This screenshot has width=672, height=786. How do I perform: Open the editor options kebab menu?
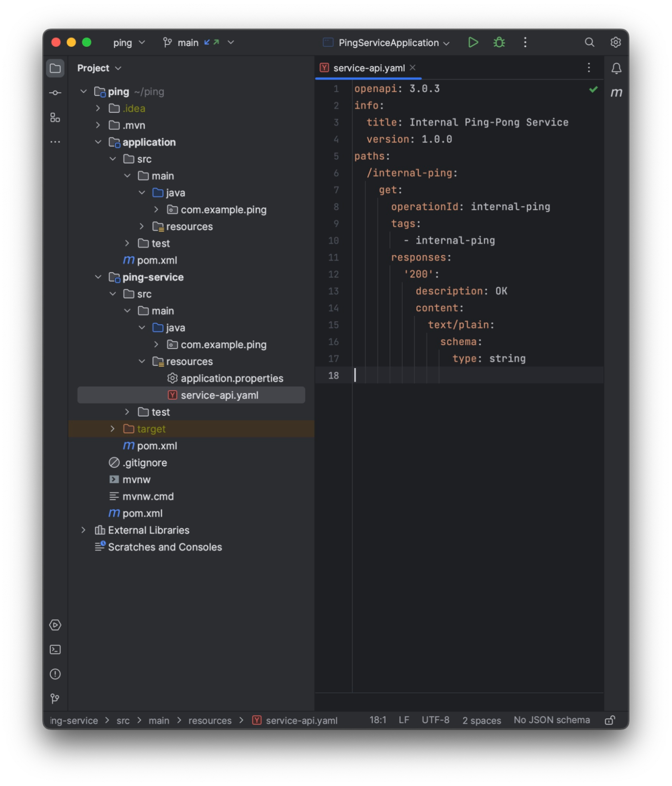(x=589, y=68)
